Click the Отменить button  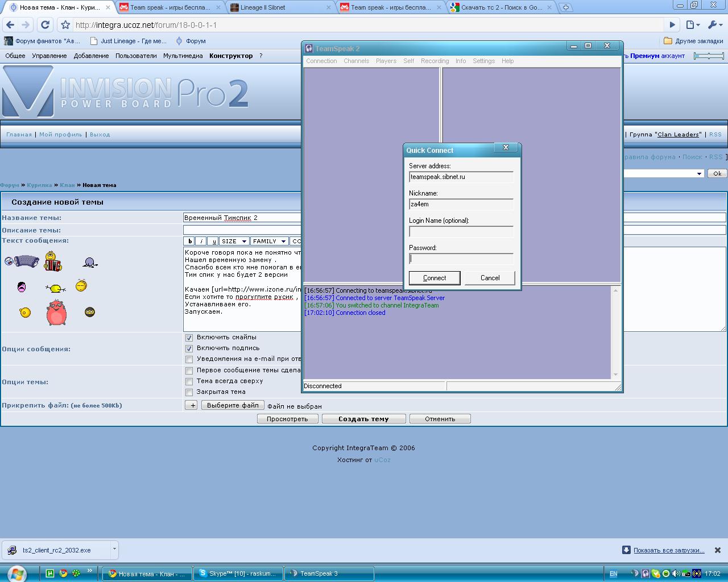point(440,419)
